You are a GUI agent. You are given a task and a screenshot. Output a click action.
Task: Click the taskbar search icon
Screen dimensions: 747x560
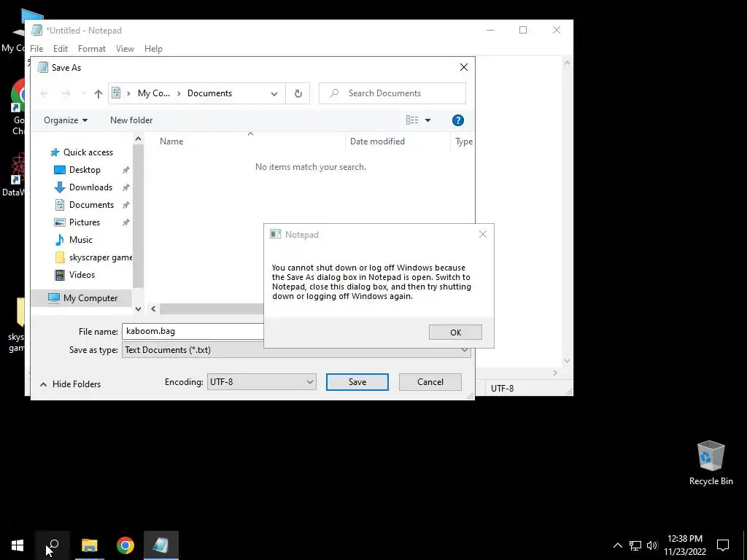(53, 545)
